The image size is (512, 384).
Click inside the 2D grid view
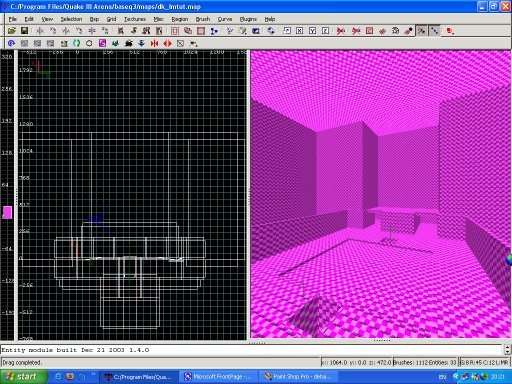coord(132,195)
